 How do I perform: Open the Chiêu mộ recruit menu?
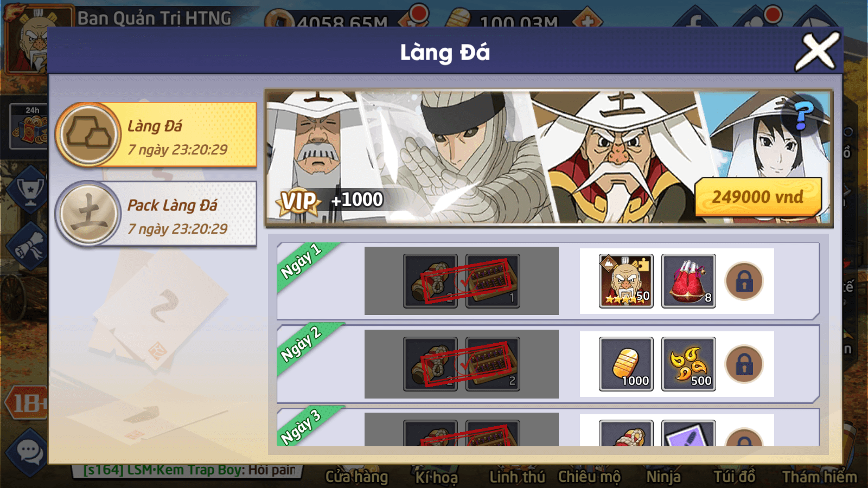click(589, 477)
